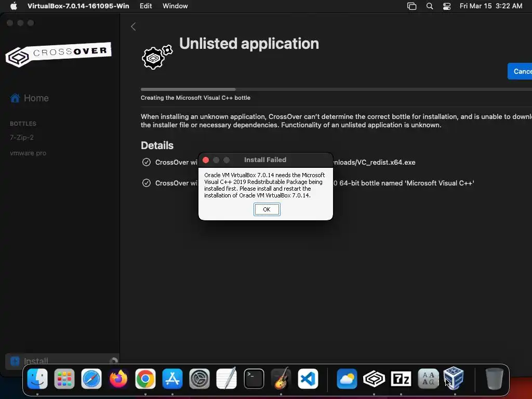Image resolution: width=532 pixels, height=399 pixels.
Task: Go back using the left chevron arrow
Action: point(134,26)
